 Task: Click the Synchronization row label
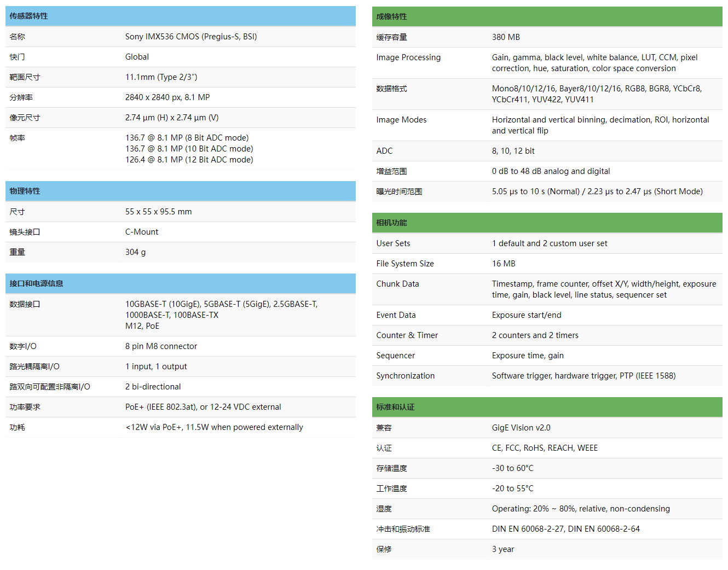pyautogui.click(x=406, y=376)
